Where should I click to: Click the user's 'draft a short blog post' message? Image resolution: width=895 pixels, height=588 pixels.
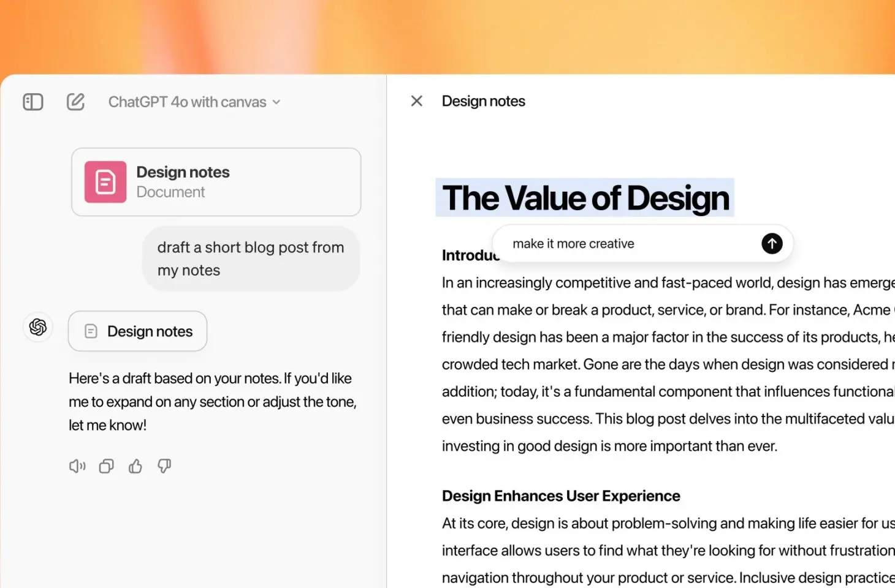point(251,258)
